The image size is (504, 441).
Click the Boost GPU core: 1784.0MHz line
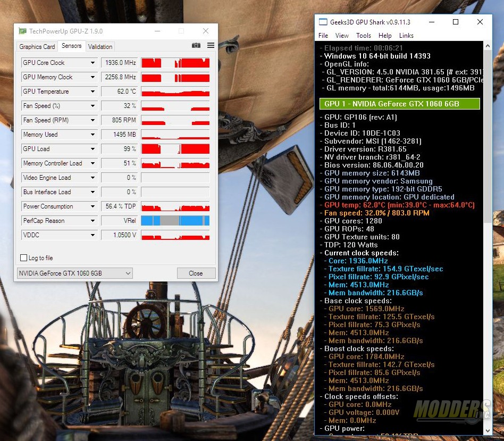365,356
